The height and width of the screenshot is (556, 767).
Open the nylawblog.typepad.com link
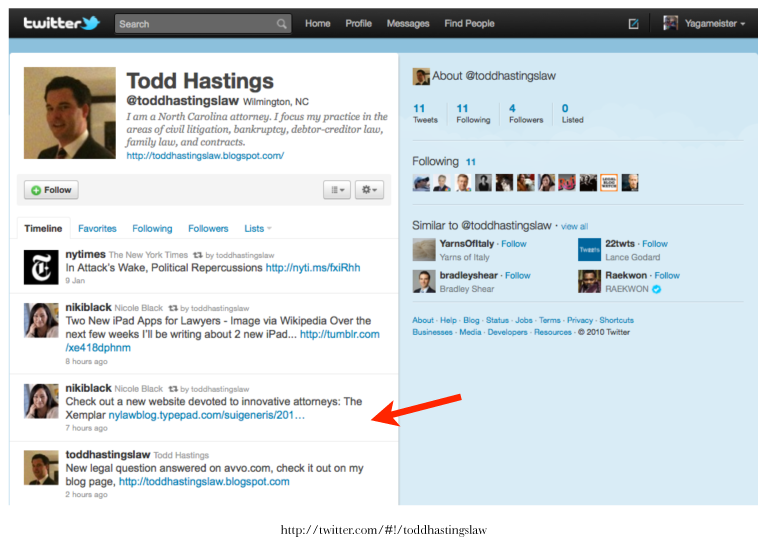coord(206,415)
